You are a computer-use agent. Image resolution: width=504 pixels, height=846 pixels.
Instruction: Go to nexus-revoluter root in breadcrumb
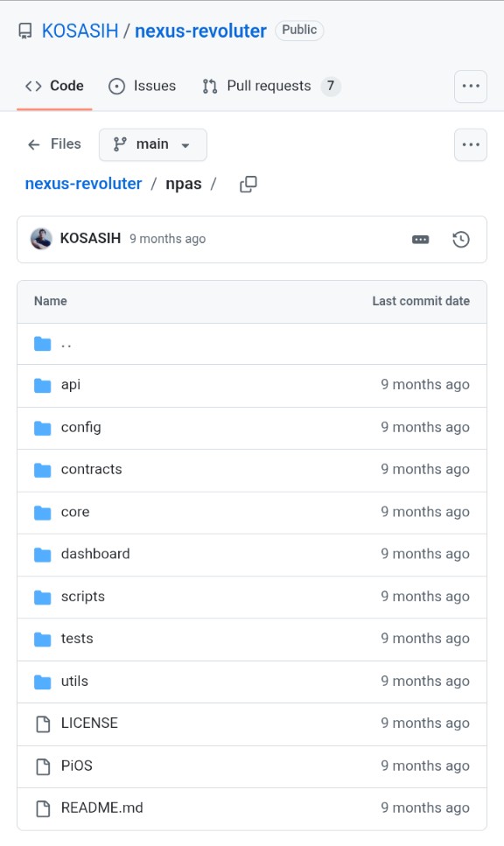pos(84,184)
